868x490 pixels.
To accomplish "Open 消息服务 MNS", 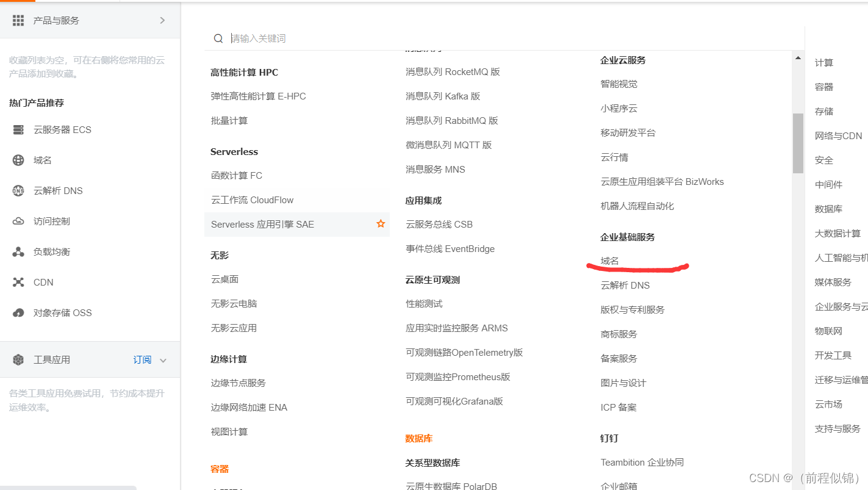I will [436, 169].
